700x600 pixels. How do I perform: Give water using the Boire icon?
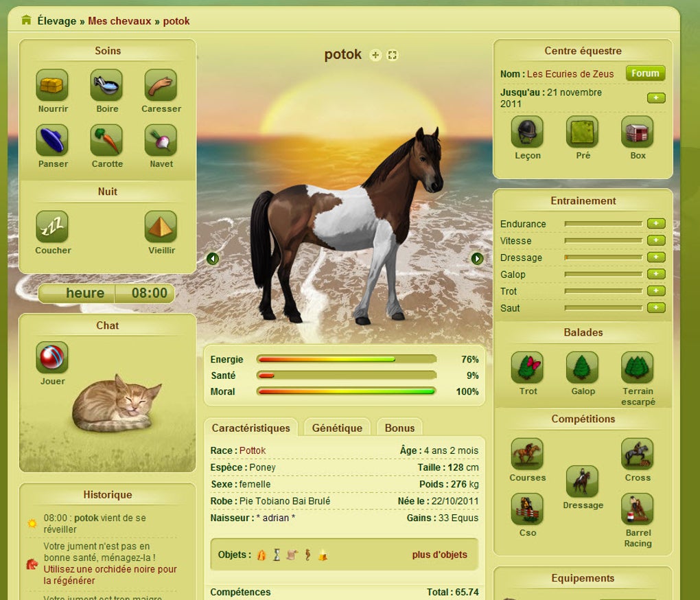(106, 85)
